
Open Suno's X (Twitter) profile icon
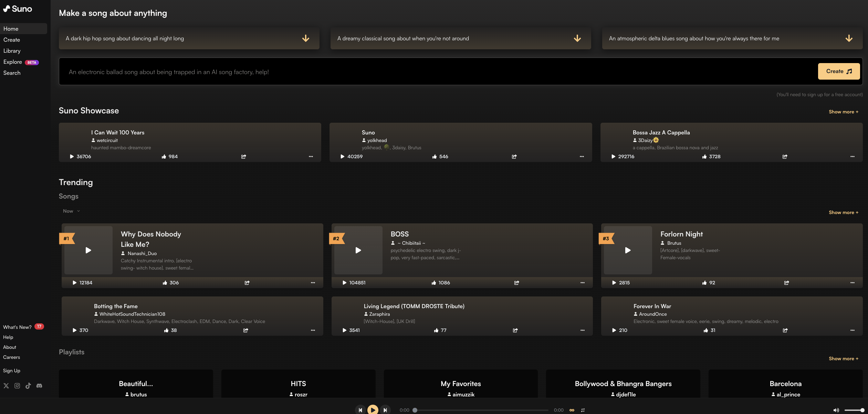tap(6, 386)
